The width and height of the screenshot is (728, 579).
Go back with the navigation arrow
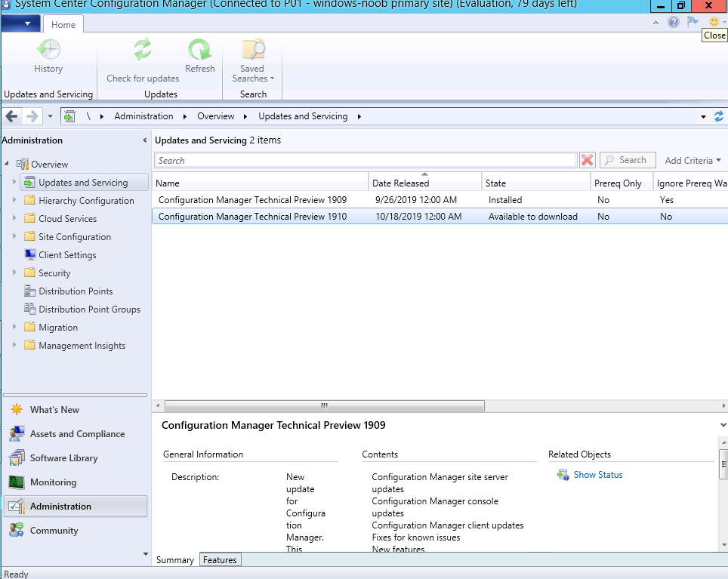[11, 116]
